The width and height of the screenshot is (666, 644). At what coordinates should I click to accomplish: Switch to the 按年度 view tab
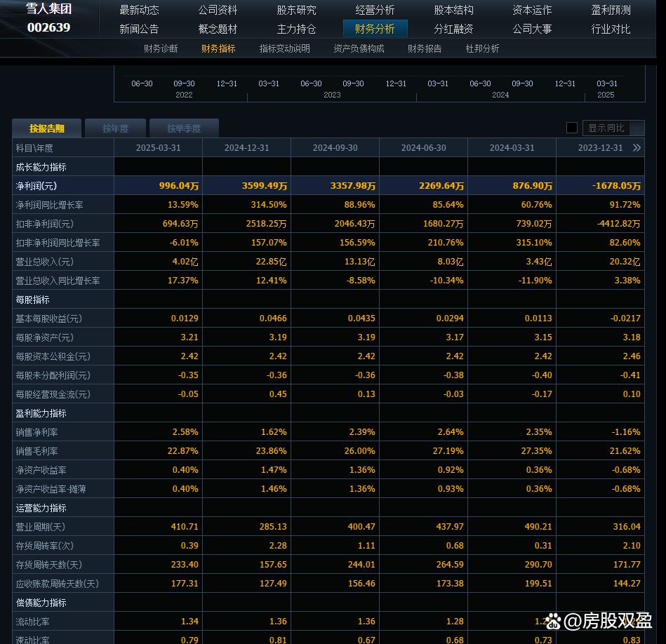[x=114, y=128]
